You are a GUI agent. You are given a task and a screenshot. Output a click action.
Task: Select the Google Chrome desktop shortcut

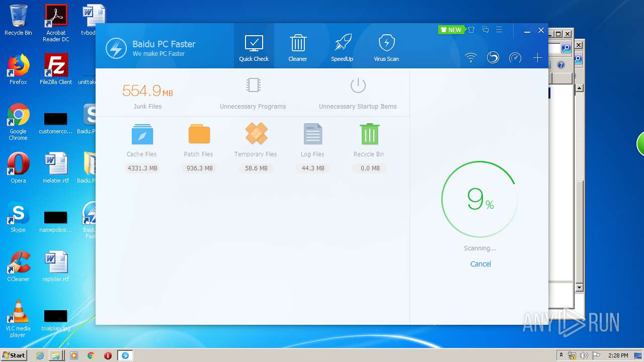[18, 122]
